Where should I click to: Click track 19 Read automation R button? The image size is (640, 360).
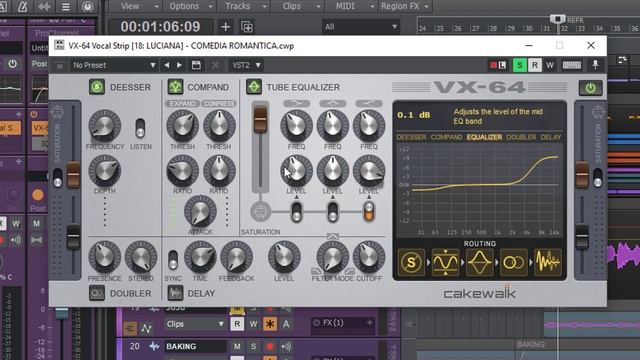tap(237, 324)
